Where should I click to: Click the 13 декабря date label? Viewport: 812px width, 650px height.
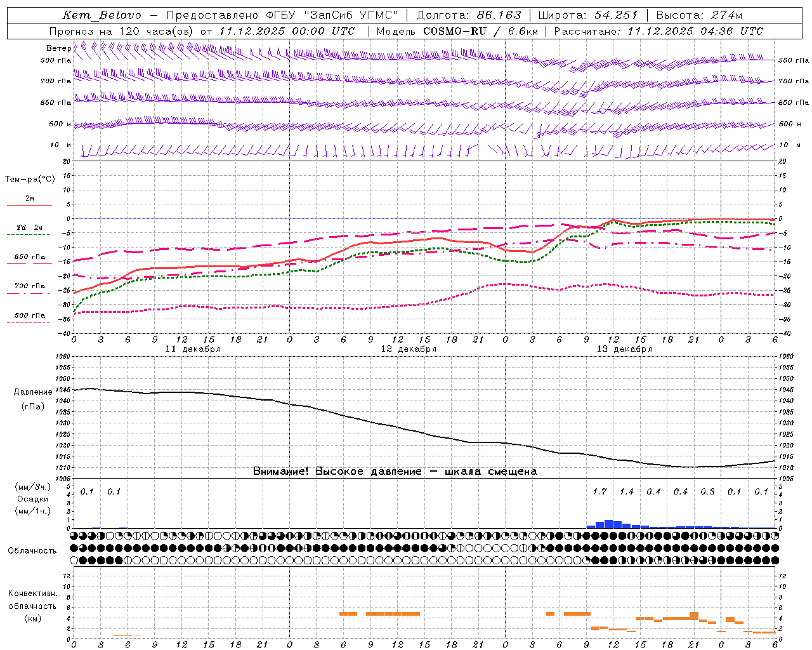tap(624, 349)
